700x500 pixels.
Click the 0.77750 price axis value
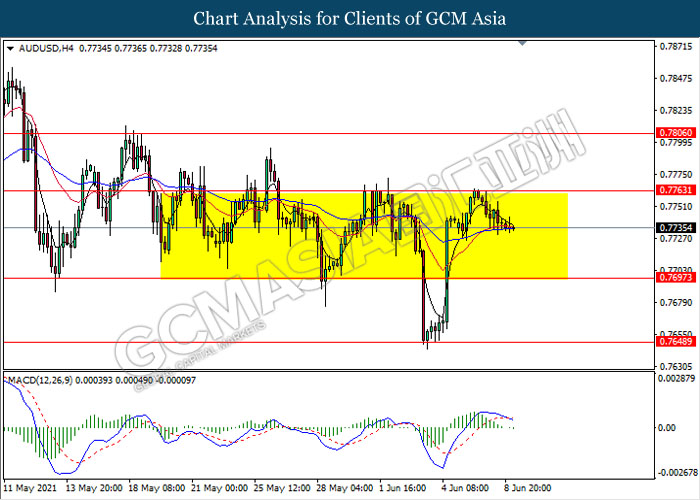pyautogui.click(x=676, y=175)
